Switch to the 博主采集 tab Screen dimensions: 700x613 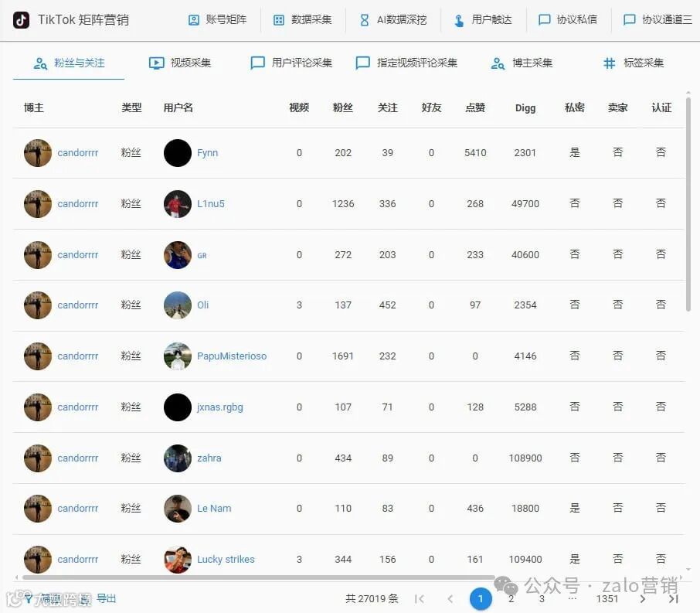[522, 63]
